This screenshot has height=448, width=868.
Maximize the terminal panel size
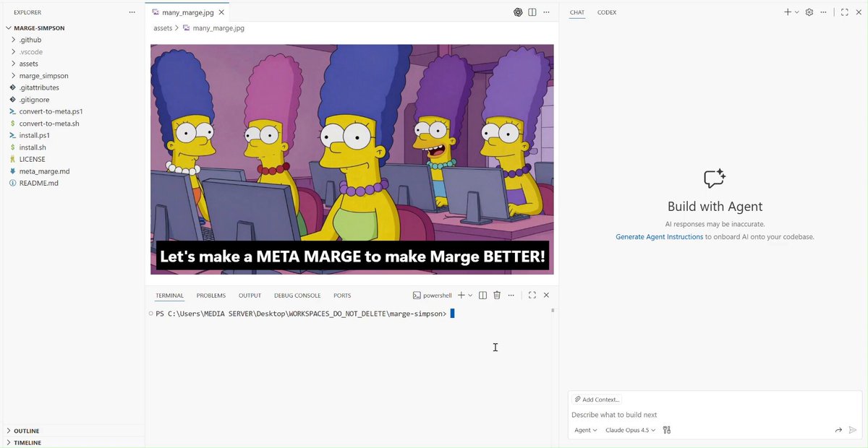532,296
